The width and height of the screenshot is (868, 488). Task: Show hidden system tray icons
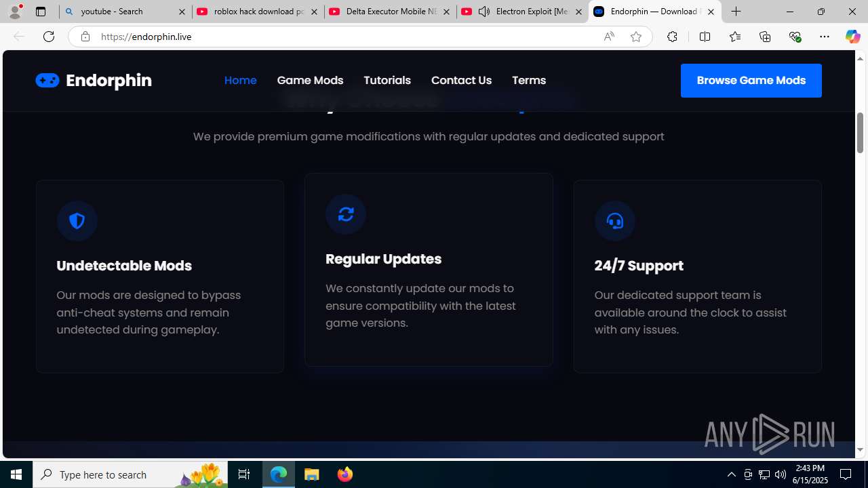(731, 474)
